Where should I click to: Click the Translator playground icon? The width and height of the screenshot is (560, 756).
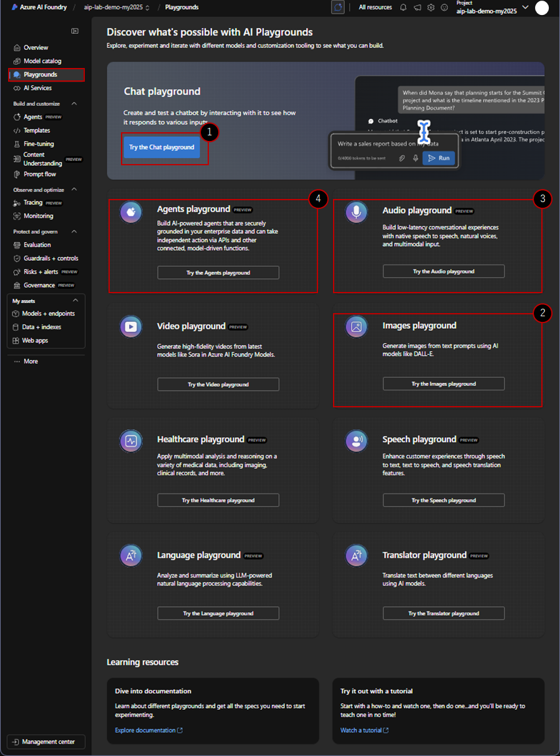point(357,556)
